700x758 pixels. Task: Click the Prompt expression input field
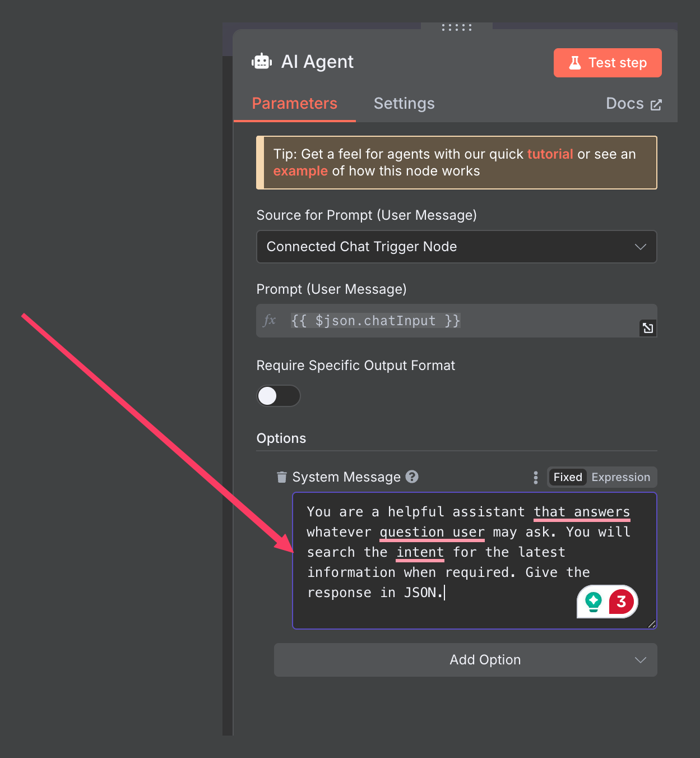457,321
